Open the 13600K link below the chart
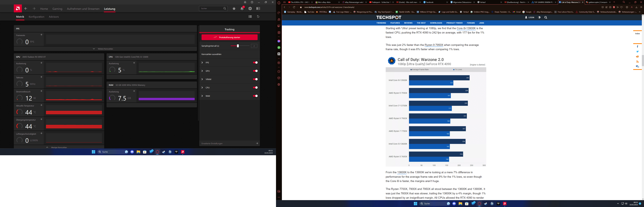The width and height of the screenshot is (644, 207). pos(402,172)
